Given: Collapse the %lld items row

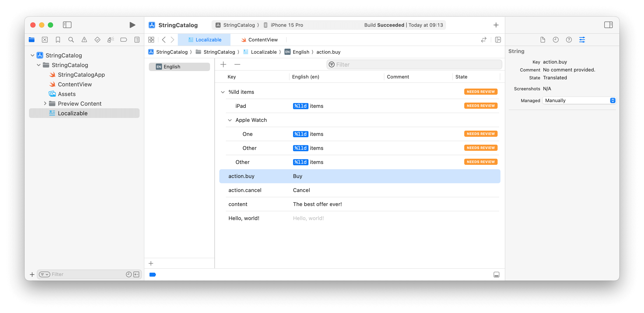Looking at the screenshot, I should (x=223, y=92).
